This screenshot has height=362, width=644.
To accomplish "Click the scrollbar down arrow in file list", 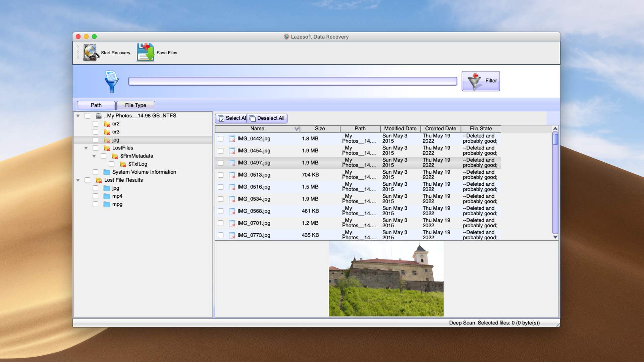I will [x=555, y=237].
